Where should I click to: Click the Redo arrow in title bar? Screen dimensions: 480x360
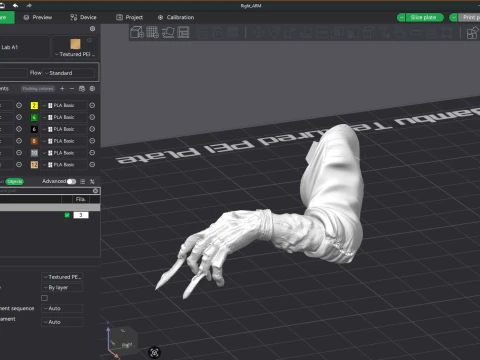[x=29, y=5]
